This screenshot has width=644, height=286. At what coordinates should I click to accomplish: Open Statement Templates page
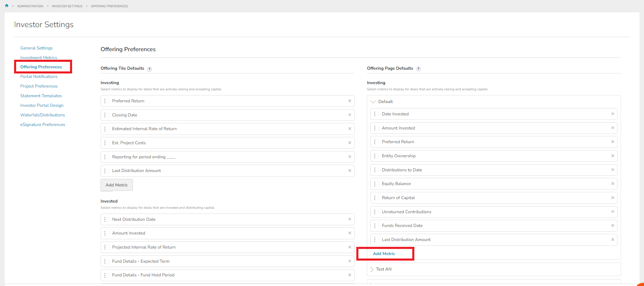(41, 96)
